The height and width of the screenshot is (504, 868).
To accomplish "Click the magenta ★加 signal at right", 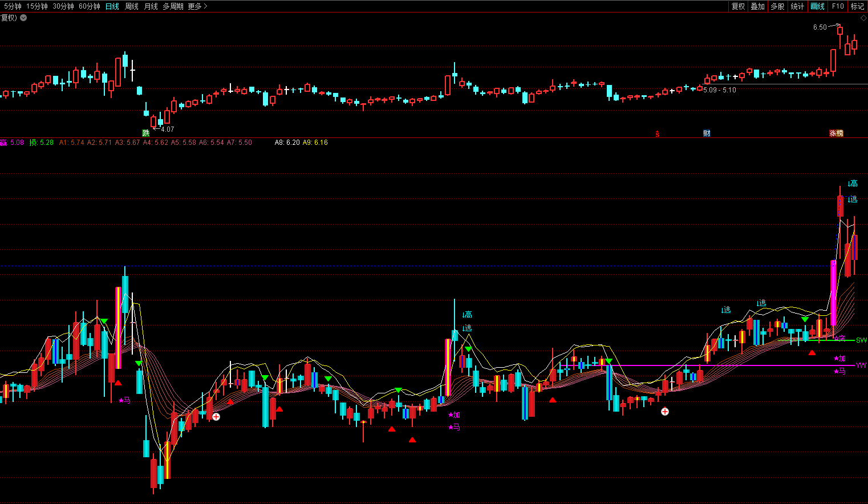I will 839,359.
